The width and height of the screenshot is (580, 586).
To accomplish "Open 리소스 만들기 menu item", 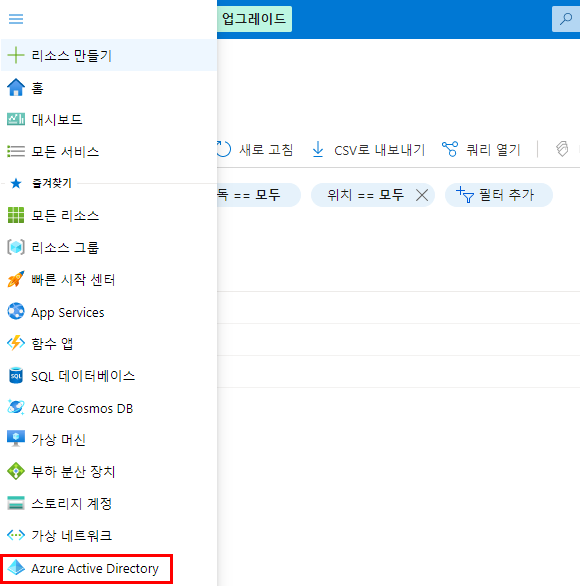I will coord(109,55).
